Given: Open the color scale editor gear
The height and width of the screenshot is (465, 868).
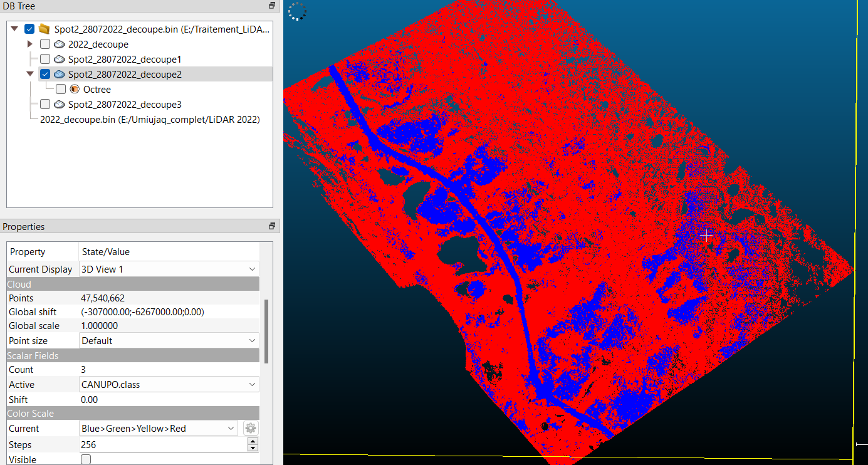Looking at the screenshot, I should (251, 429).
